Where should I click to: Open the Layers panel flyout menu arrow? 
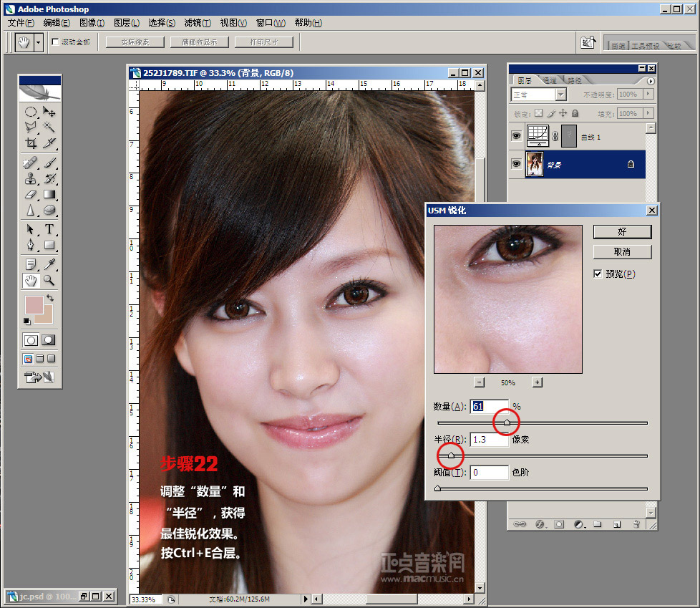[x=650, y=81]
